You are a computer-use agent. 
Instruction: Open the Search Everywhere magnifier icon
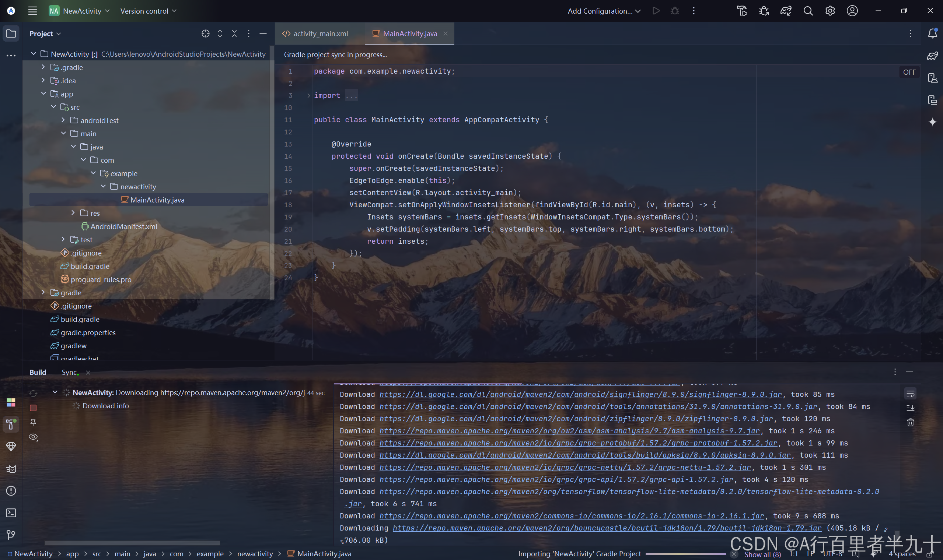click(808, 11)
